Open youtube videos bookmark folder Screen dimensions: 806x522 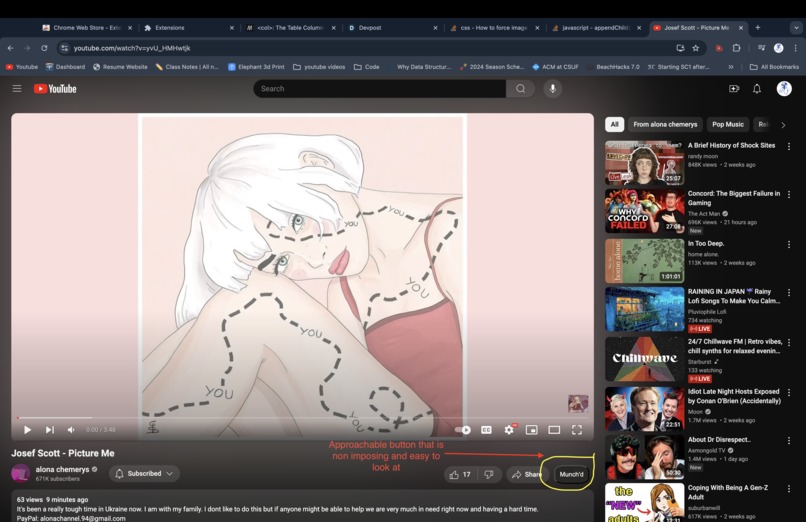point(319,67)
